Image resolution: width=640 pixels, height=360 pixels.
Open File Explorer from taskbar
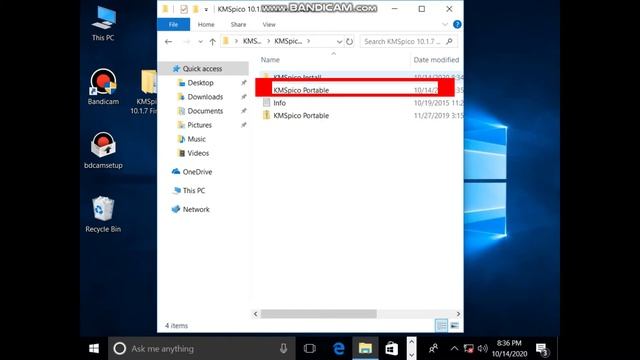pyautogui.click(x=365, y=349)
